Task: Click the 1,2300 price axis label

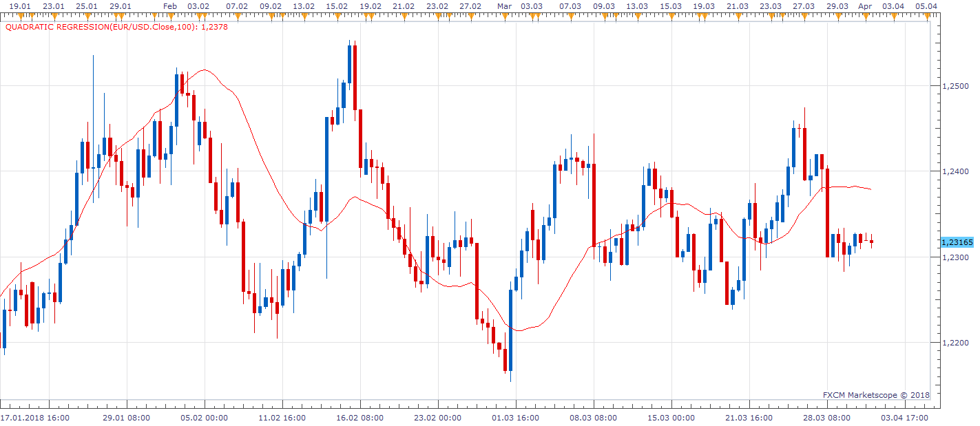Action: pyautogui.click(x=955, y=257)
